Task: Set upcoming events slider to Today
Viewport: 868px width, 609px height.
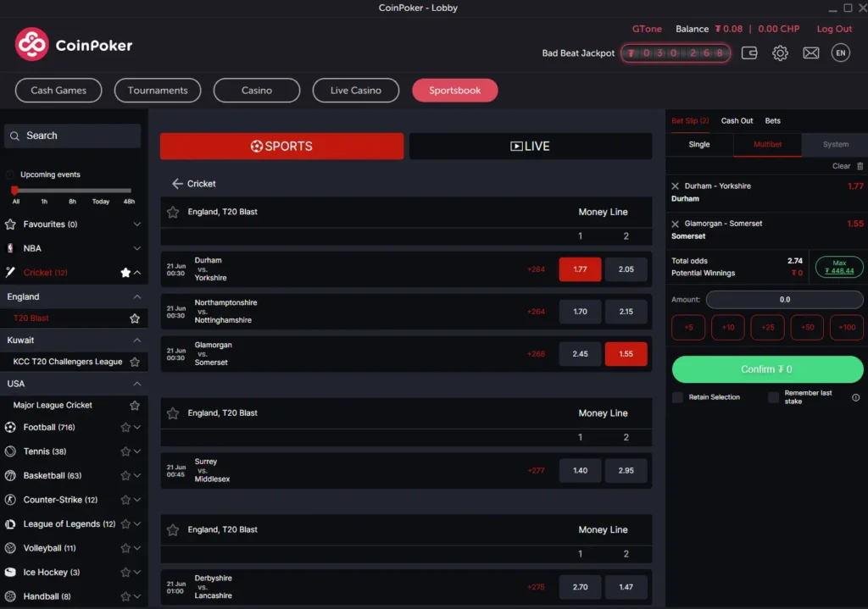Action: click(100, 202)
